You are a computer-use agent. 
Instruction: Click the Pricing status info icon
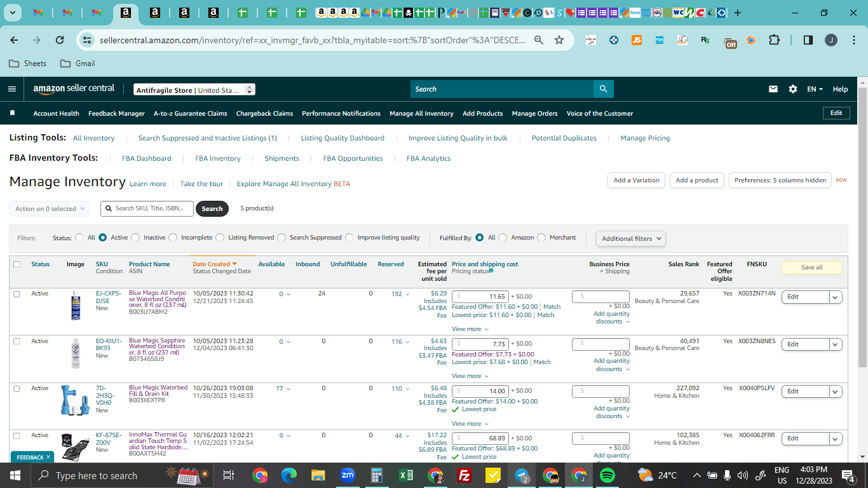pyautogui.click(x=491, y=271)
